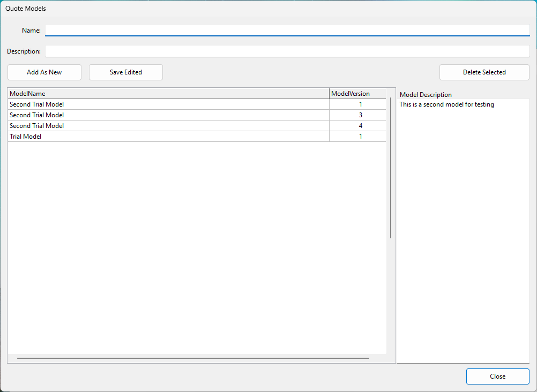
Task: Hit the Delete Selected button
Action: click(x=484, y=72)
